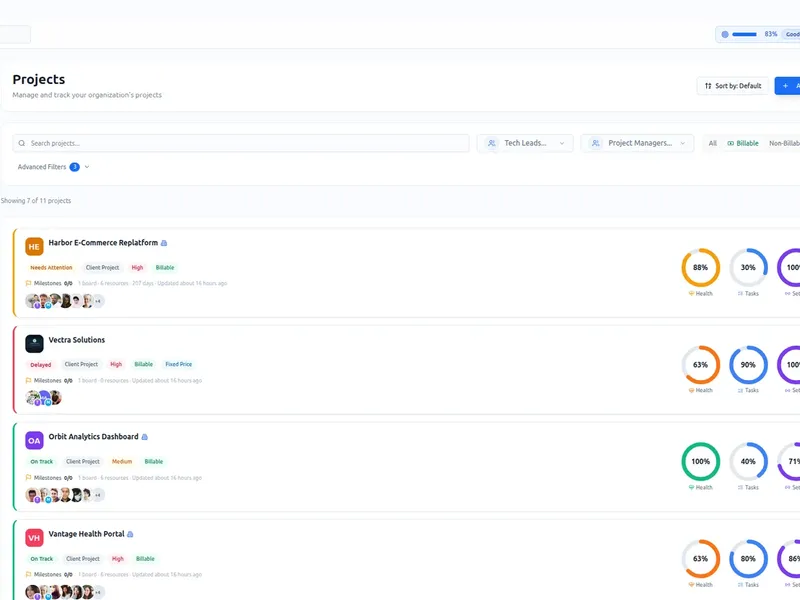
Task: Click the Delayed tag on Vectra Solutions
Action: (40, 365)
